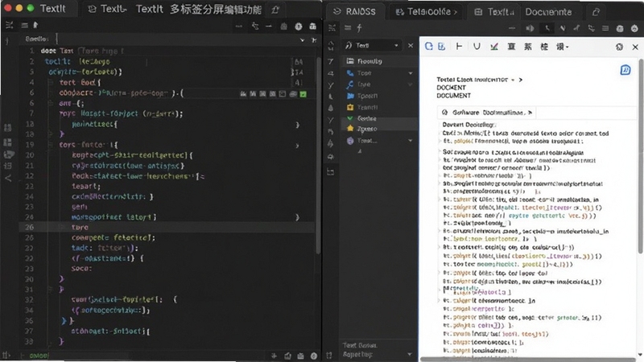
Task: Click the speaker icon in right window toolbar
Action: tap(530, 28)
